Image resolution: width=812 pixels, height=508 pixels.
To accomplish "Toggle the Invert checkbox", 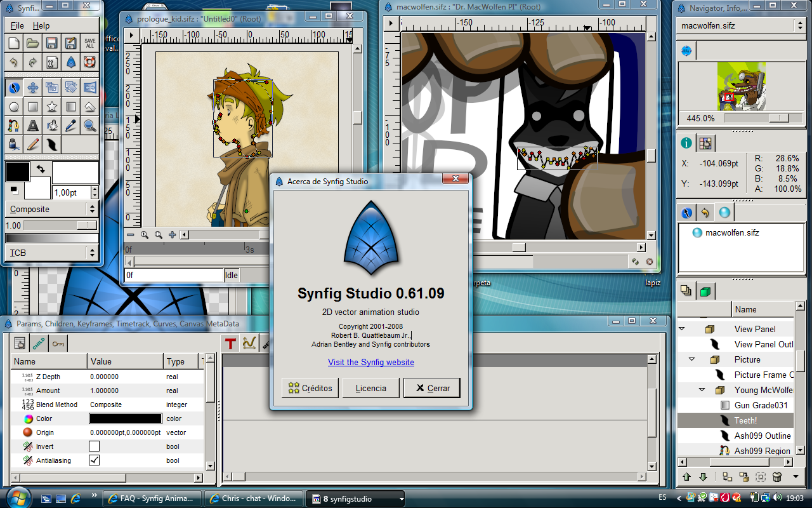I will [94, 446].
